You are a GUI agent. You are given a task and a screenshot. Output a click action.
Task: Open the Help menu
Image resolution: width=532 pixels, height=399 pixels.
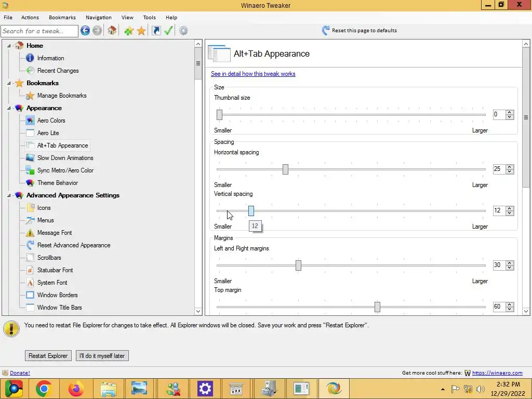(x=171, y=17)
